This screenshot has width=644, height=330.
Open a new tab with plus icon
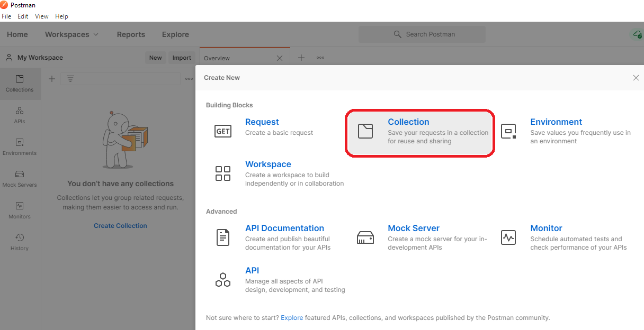[301, 58]
